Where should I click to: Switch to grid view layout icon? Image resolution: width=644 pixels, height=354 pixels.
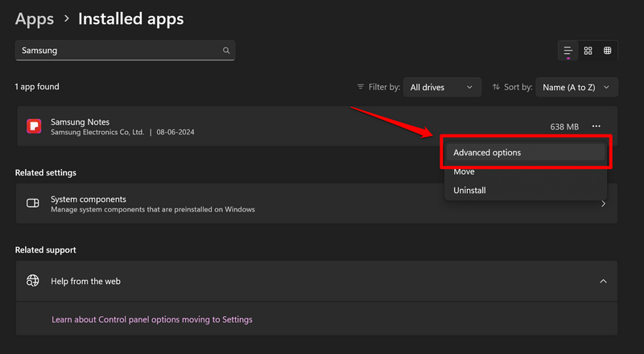pos(588,51)
